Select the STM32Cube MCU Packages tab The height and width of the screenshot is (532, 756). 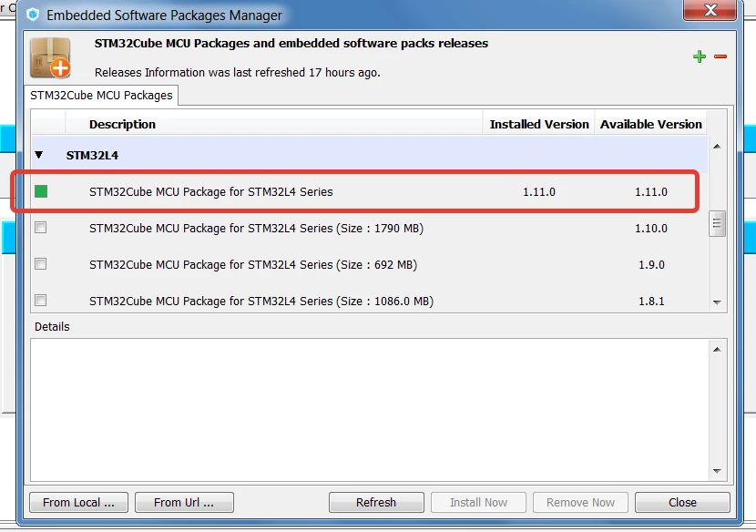[101, 95]
